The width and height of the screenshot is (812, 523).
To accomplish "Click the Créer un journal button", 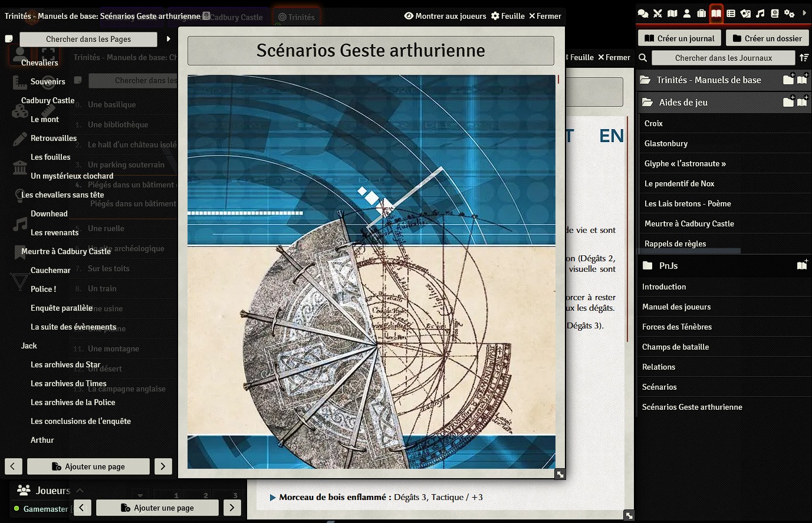I will pos(679,38).
